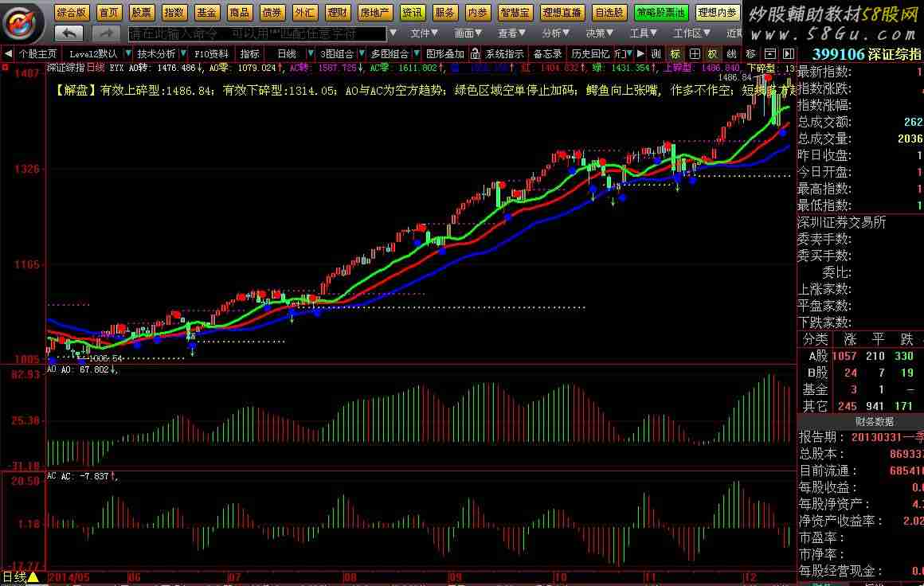Screen dimensions: 924x586
Task: Click the lock icon after 图形叠加
Action: (476, 54)
